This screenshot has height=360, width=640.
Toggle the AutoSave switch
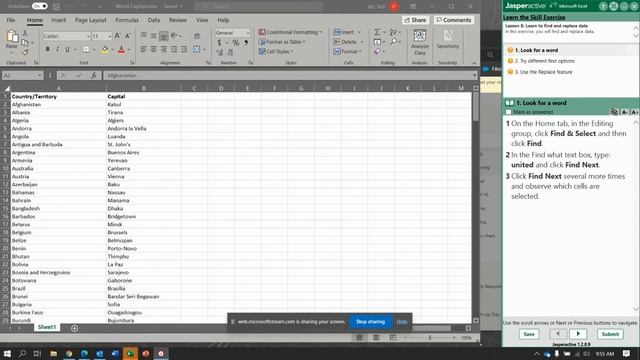click(x=40, y=6)
